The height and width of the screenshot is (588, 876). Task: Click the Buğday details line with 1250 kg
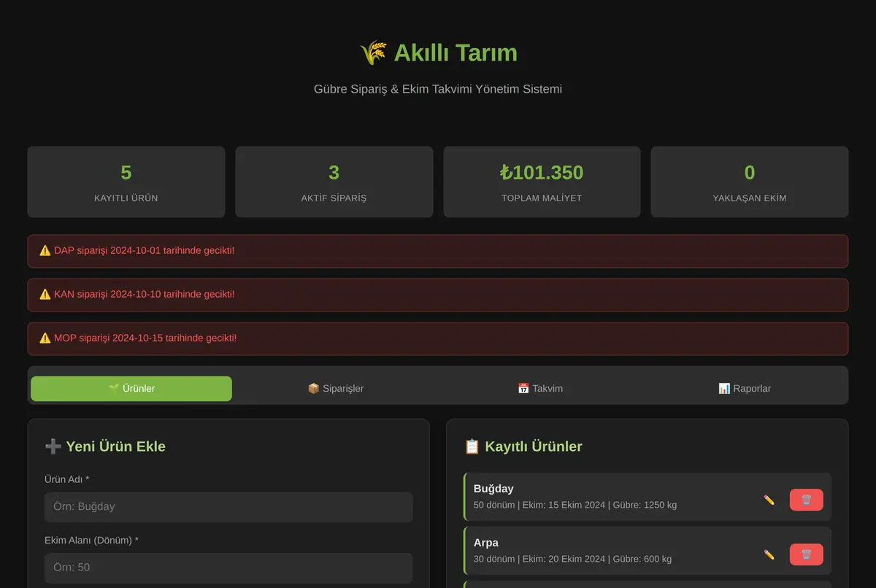(575, 505)
